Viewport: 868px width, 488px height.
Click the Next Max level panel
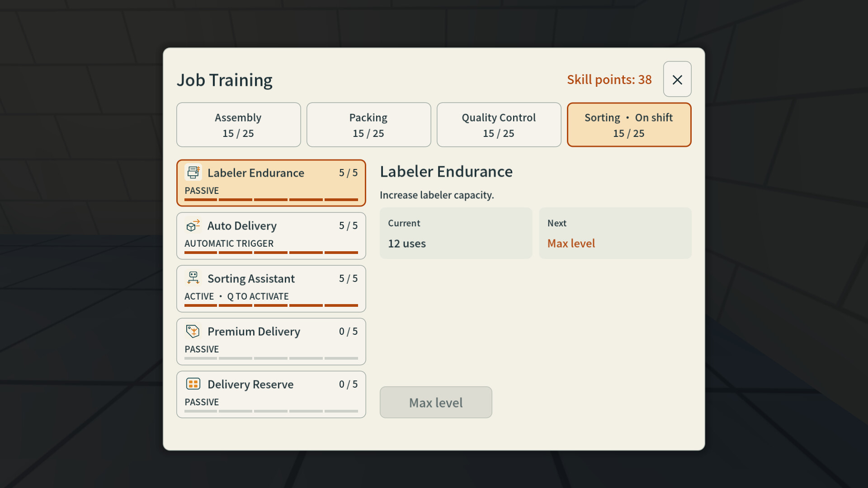tap(615, 233)
